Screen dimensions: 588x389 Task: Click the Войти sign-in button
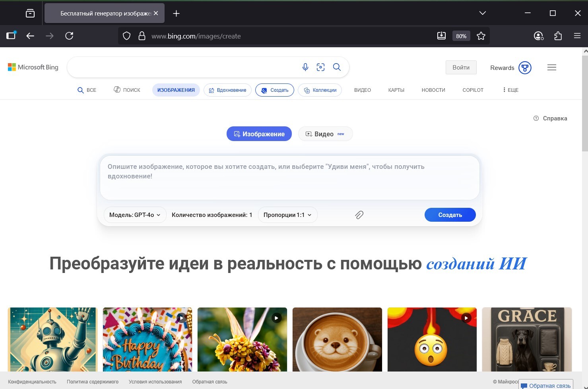(461, 68)
